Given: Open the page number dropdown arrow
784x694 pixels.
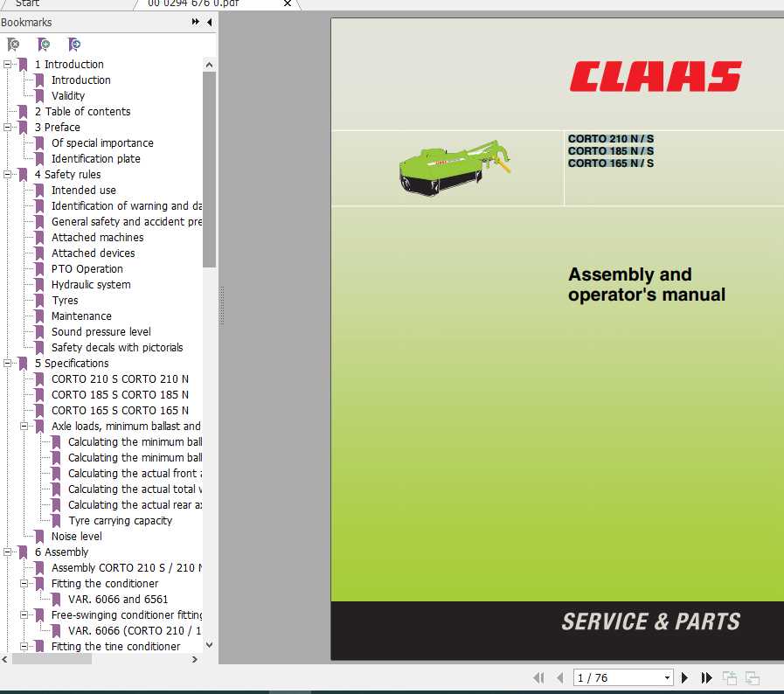Looking at the screenshot, I should 669,677.
